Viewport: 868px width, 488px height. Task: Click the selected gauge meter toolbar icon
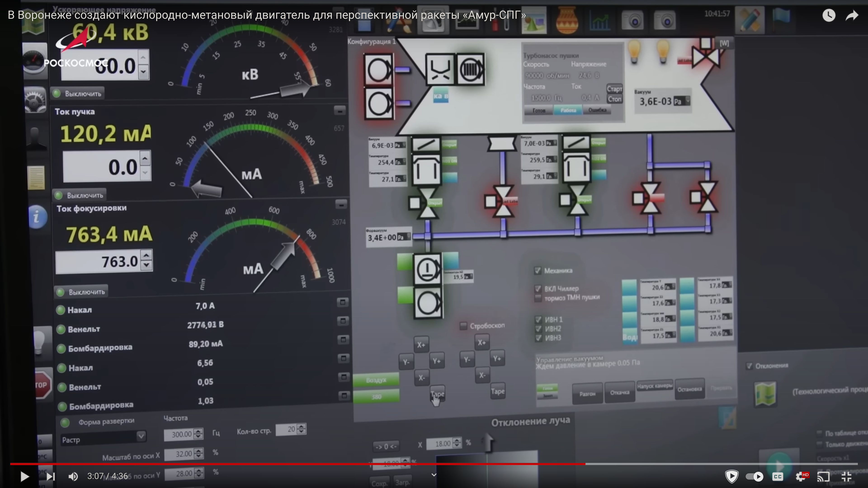click(x=433, y=20)
